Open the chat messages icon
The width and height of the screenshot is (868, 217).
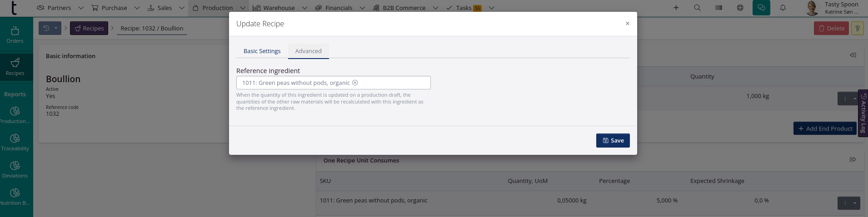coord(761,8)
